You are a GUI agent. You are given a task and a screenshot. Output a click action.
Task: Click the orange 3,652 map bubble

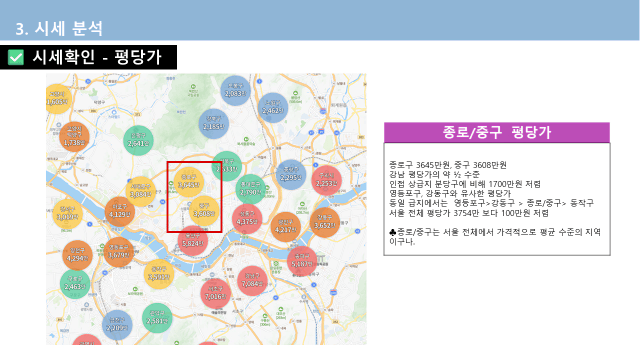click(324, 222)
